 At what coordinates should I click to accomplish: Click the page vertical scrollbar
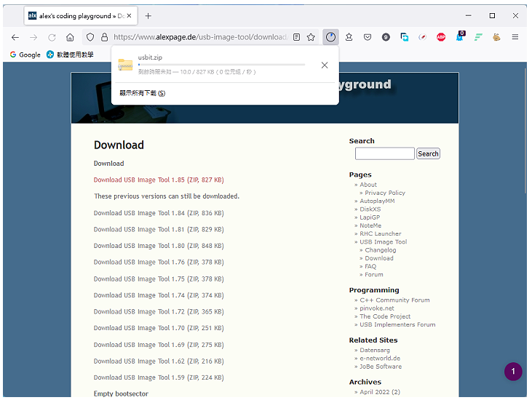tap(525, 130)
